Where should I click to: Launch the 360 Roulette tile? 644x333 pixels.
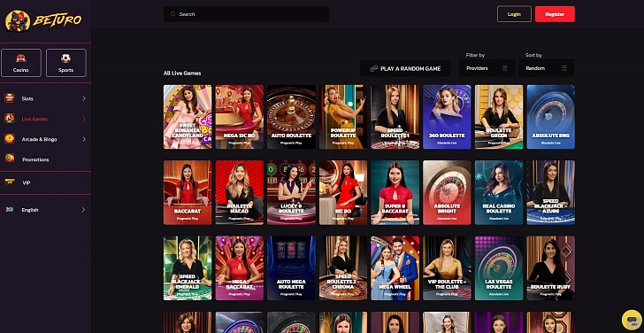(x=447, y=117)
